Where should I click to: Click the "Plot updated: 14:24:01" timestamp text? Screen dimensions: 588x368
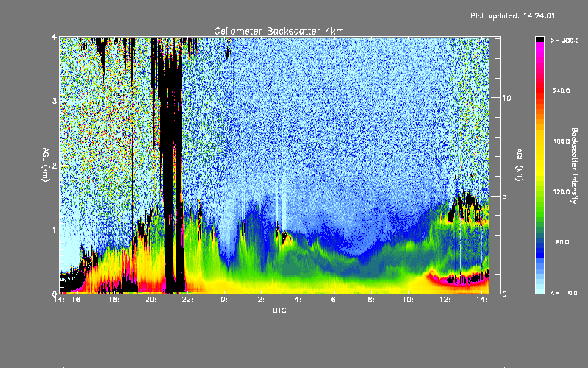(512, 15)
